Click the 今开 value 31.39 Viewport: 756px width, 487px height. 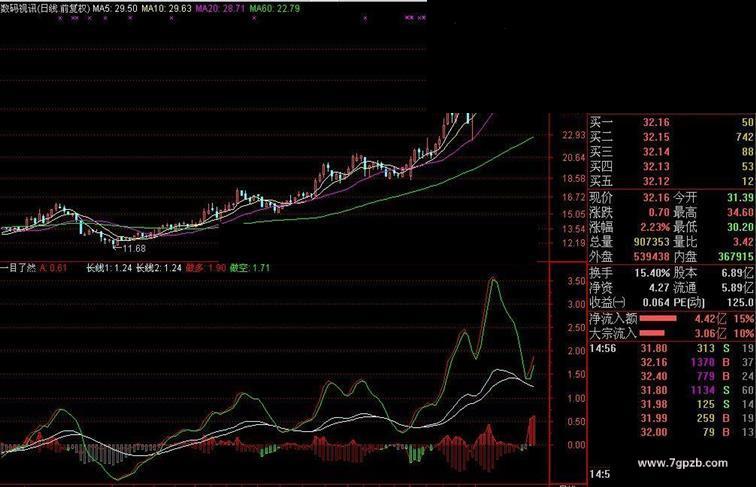740,198
